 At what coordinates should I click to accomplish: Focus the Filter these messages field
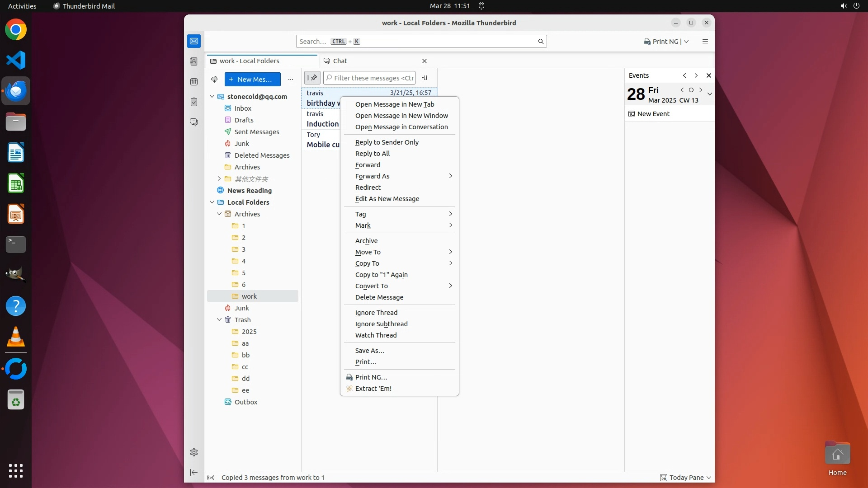[x=373, y=78]
